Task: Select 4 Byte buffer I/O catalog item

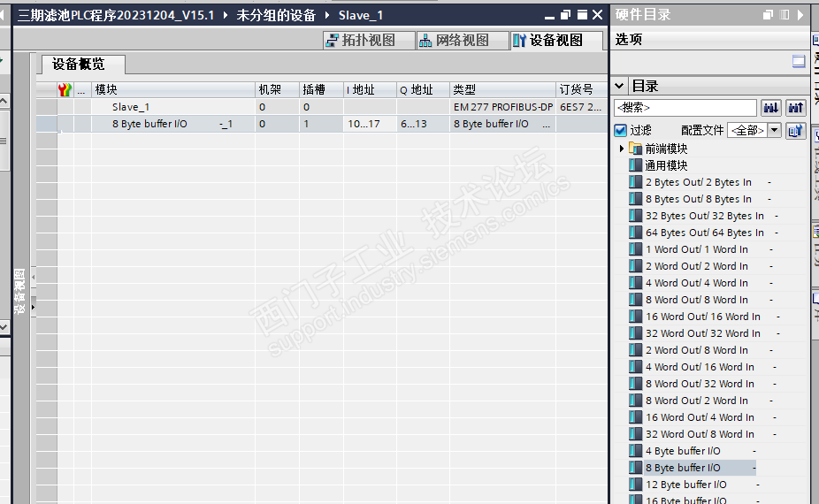Action: click(683, 451)
